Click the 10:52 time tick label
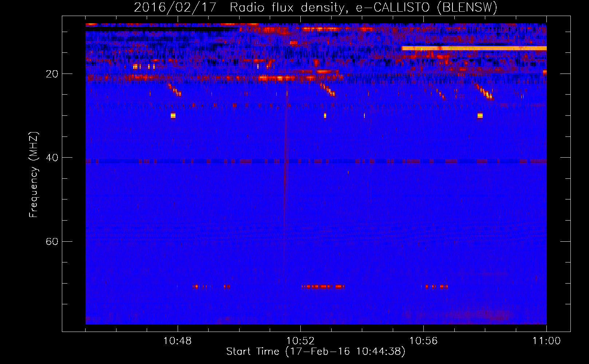This screenshot has height=364, width=589. [x=300, y=341]
